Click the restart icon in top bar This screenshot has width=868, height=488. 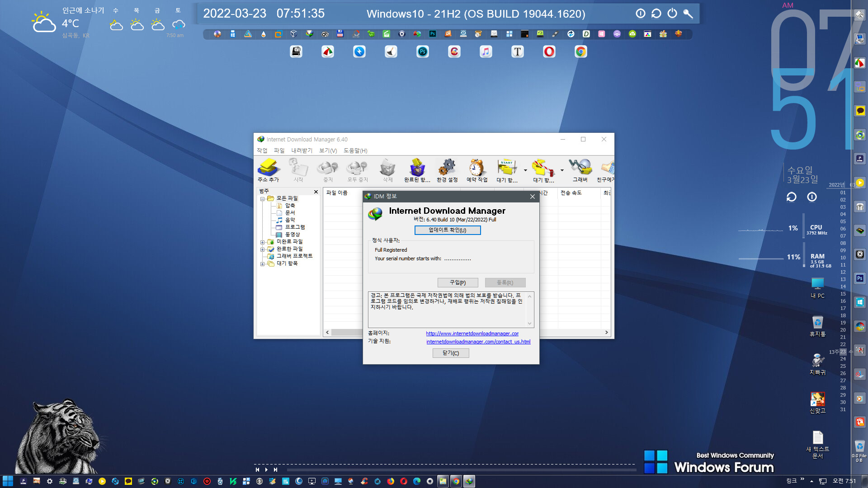click(656, 13)
